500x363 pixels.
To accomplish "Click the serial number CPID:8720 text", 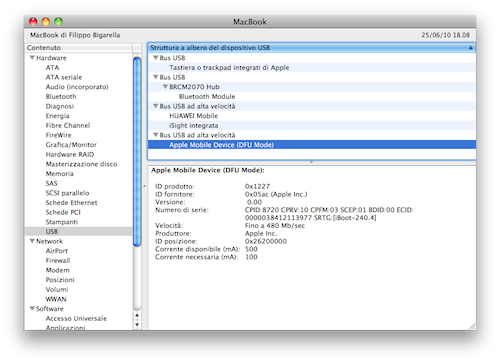I will pyautogui.click(x=329, y=214).
